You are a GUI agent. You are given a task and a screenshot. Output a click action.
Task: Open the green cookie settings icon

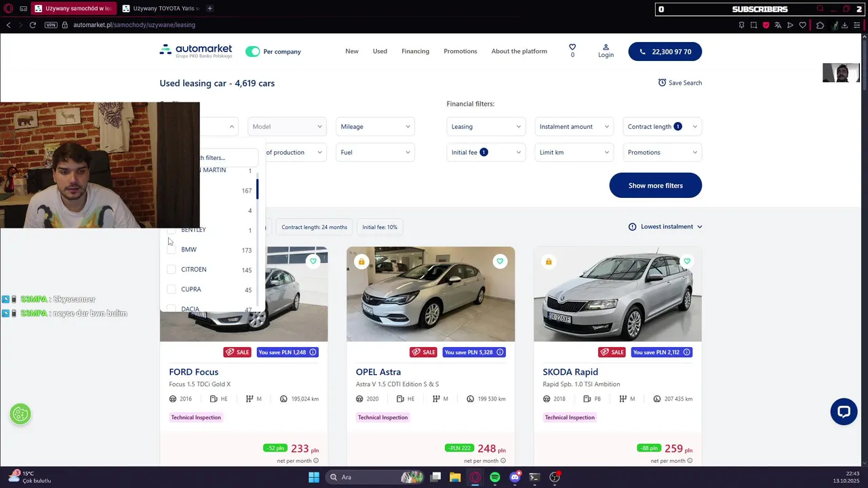pos(20,414)
